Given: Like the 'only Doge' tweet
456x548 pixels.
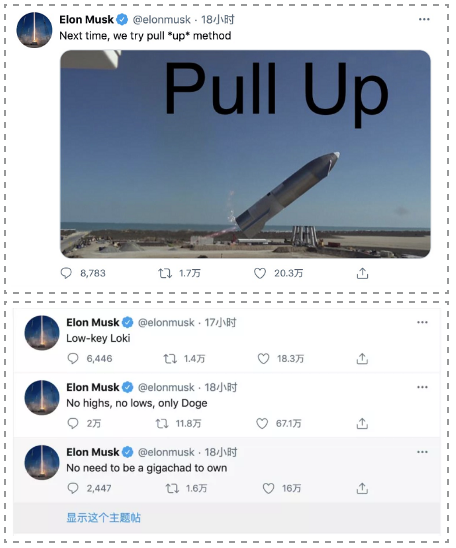Looking at the screenshot, I should 262,424.
